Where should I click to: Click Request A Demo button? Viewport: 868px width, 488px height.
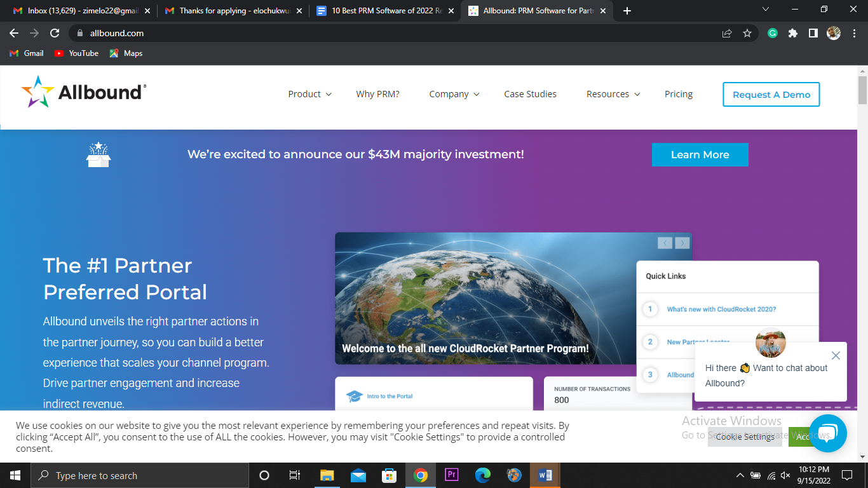tap(771, 94)
